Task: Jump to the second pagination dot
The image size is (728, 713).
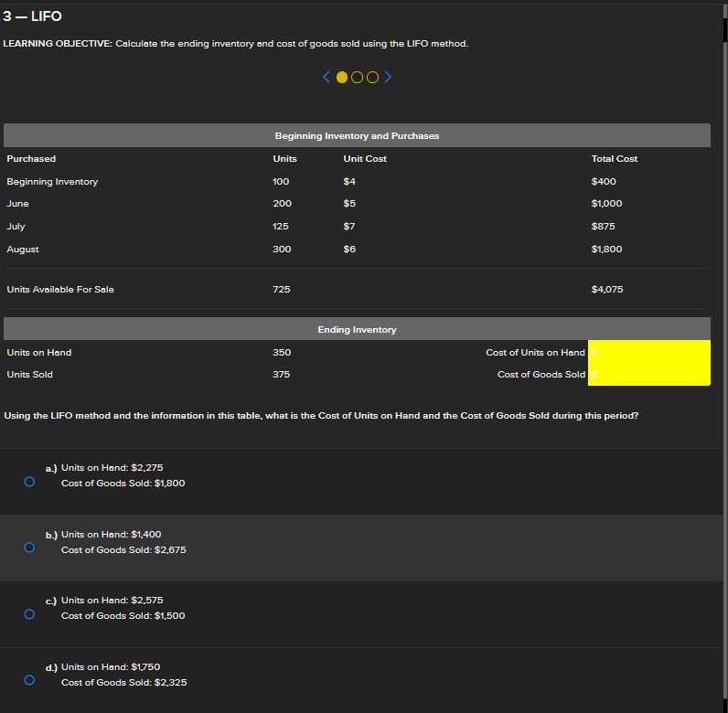Action: (x=358, y=78)
